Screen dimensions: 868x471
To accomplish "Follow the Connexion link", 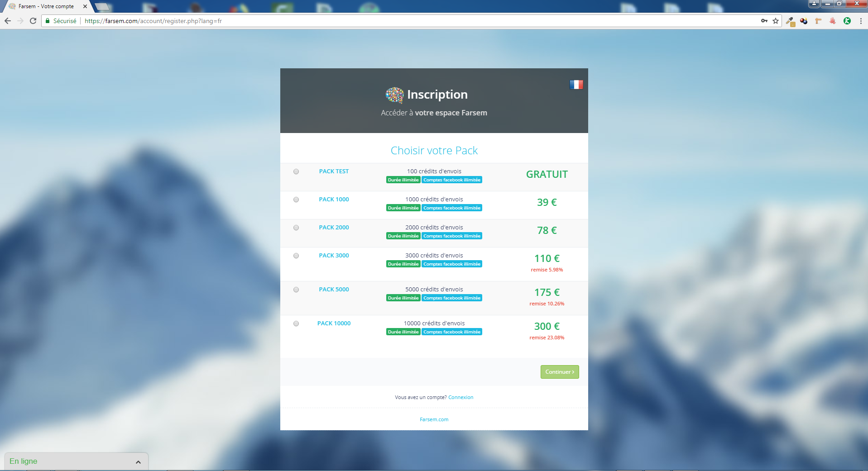I will tap(460, 397).
